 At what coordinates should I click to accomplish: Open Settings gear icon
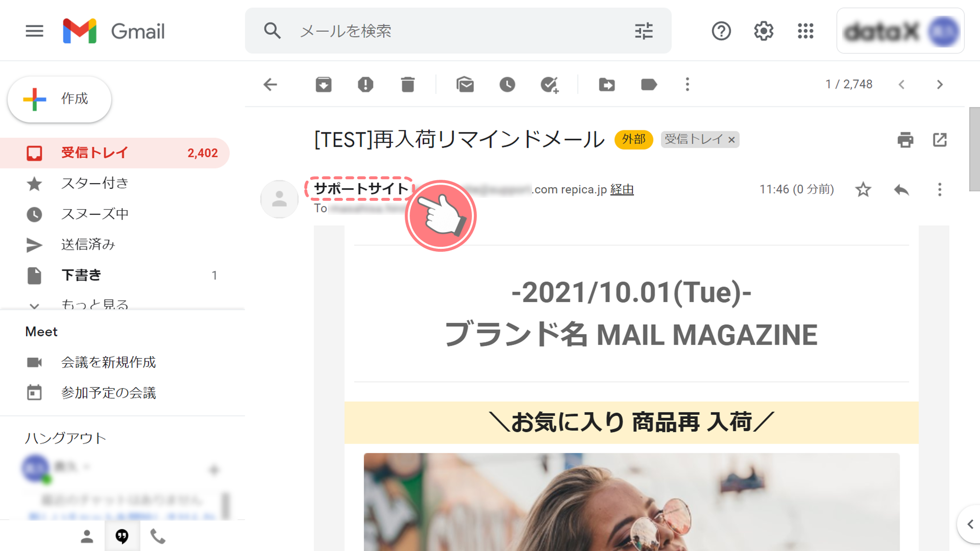(x=763, y=31)
